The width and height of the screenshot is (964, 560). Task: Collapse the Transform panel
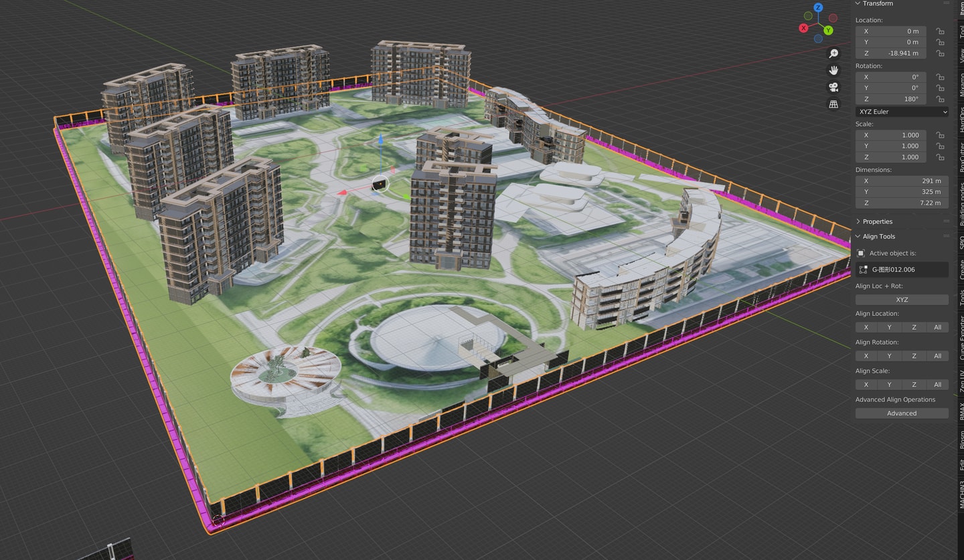click(x=858, y=3)
